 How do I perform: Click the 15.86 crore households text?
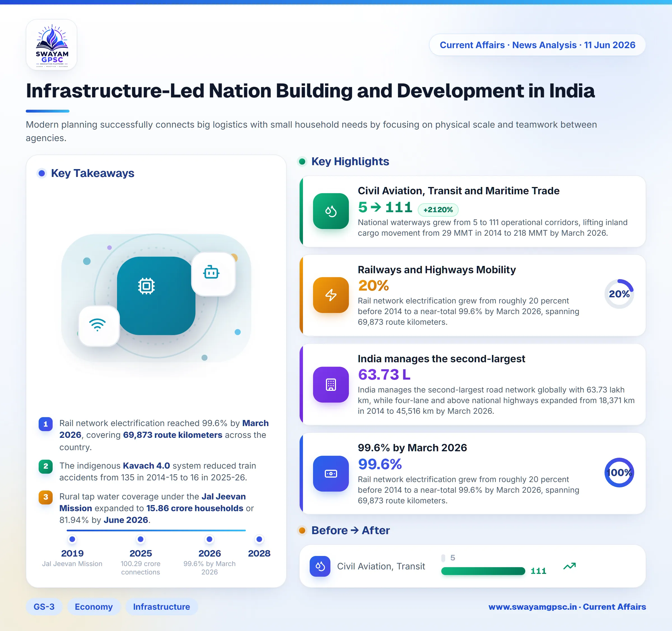(195, 508)
